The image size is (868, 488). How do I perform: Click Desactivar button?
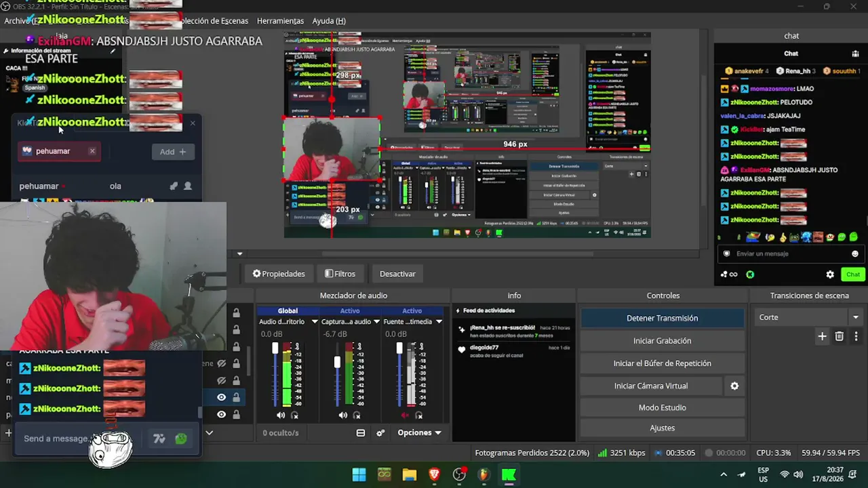click(397, 274)
